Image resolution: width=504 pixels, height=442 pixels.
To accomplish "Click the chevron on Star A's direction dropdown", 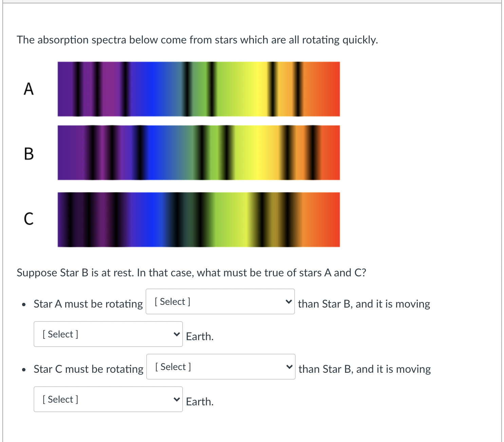I will pyautogui.click(x=177, y=334).
